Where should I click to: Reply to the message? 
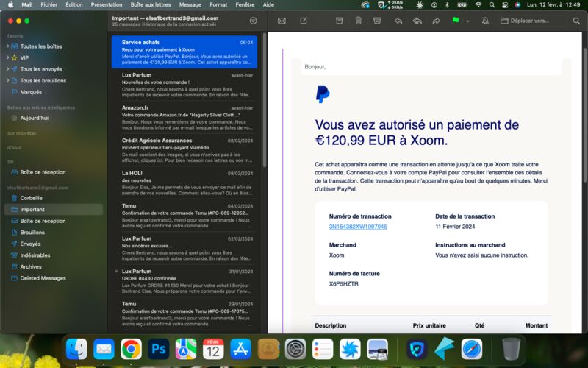pos(398,21)
